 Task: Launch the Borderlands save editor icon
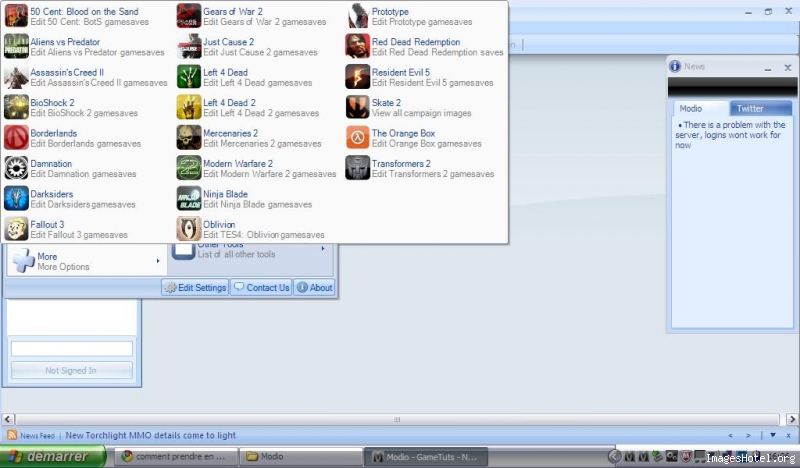tap(16, 138)
